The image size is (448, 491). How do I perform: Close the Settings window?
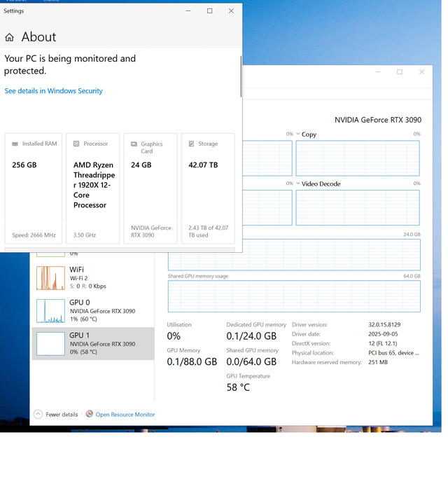point(231,11)
